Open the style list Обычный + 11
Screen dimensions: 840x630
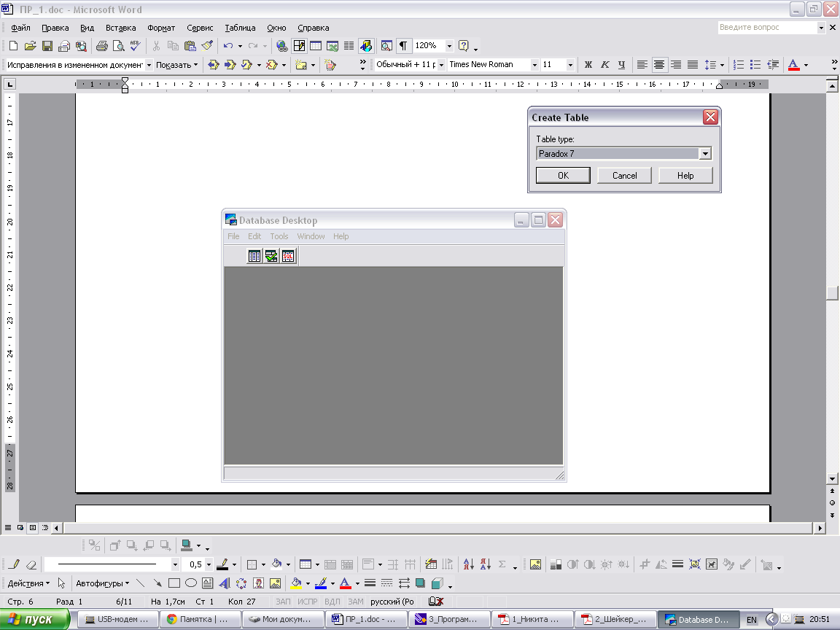pos(441,65)
